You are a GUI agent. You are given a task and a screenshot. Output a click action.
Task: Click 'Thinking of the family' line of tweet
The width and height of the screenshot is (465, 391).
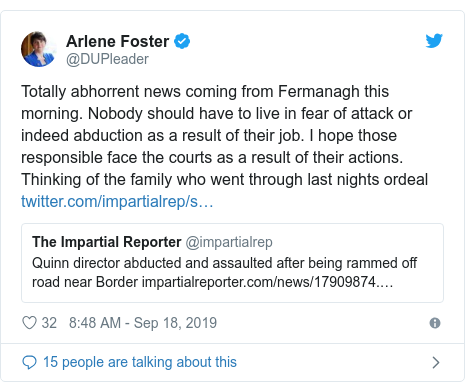pyautogui.click(x=224, y=179)
